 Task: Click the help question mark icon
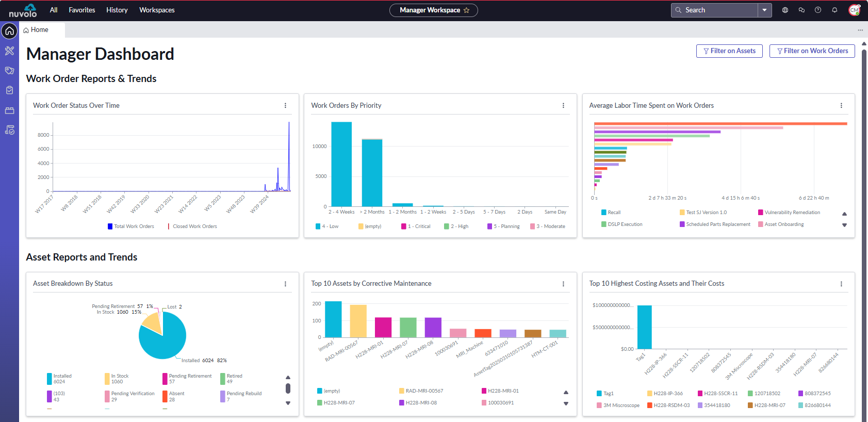pyautogui.click(x=818, y=10)
